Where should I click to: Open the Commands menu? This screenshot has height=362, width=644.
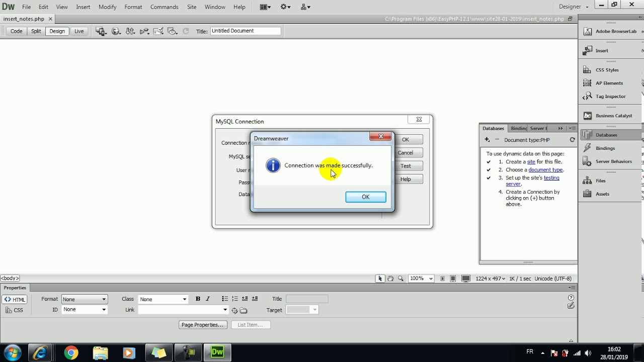coord(165,7)
